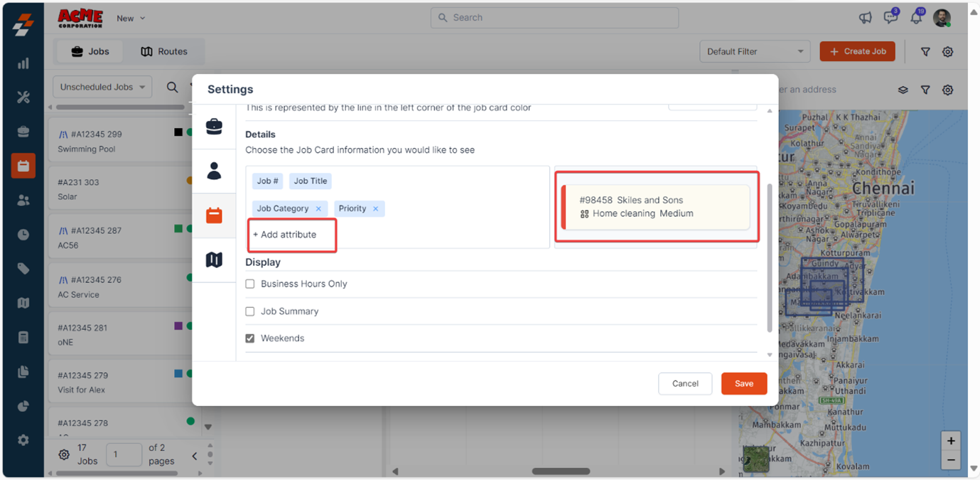Open the chat messages icon with badge 3
The width and height of the screenshot is (980, 480).
click(890, 18)
